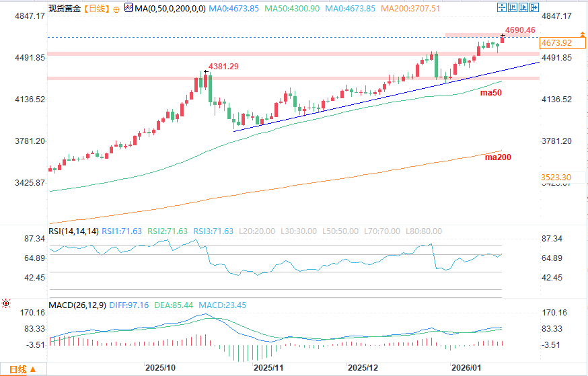The height and width of the screenshot is (376, 588).
Task: Click the crosshair cursor icon in chart toolbar
Action: coord(501,7)
